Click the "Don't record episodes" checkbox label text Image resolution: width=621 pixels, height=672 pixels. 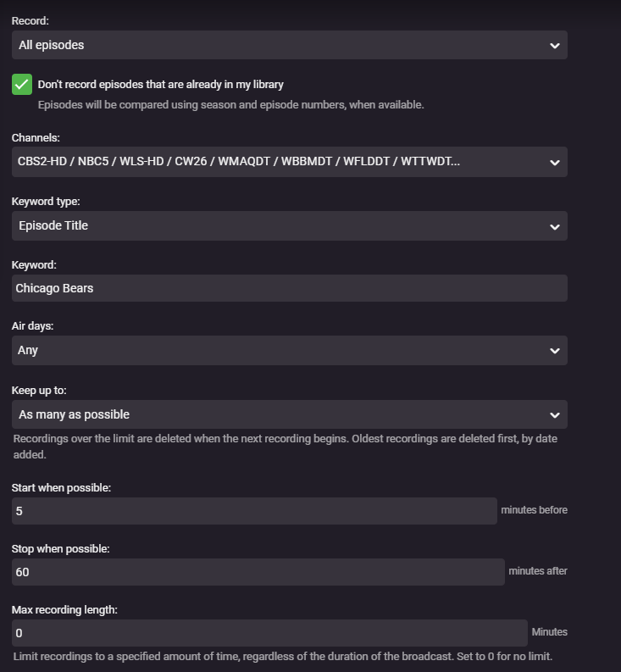point(160,85)
